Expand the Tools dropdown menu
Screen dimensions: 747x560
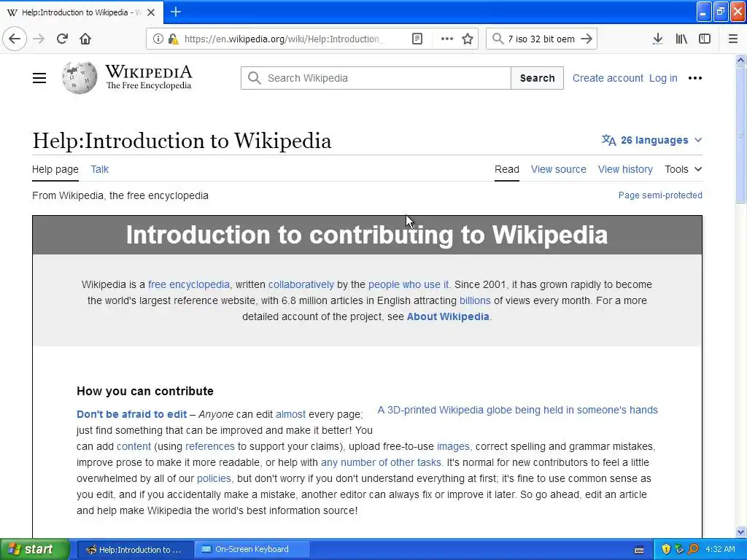point(683,169)
